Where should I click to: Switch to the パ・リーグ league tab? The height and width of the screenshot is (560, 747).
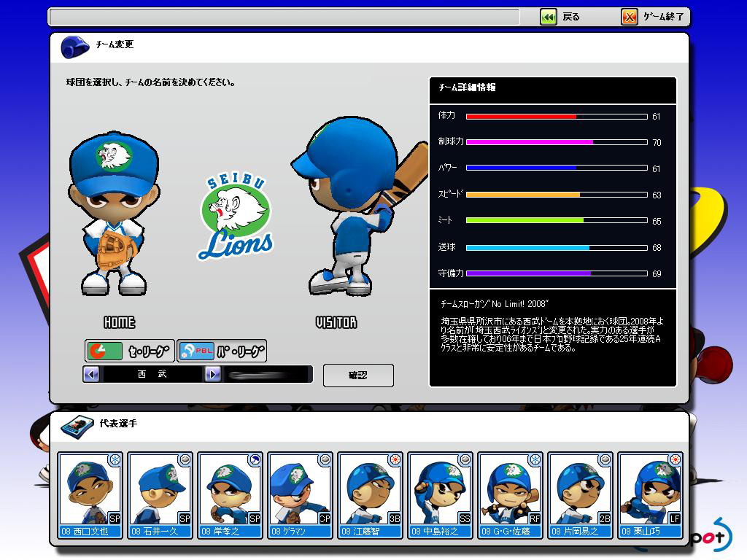tap(222, 351)
